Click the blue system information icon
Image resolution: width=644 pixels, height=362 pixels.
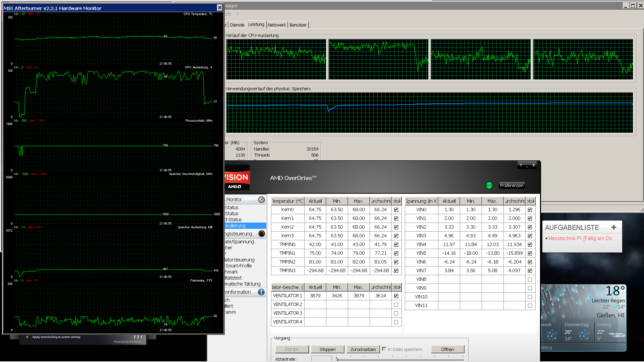coord(261,292)
